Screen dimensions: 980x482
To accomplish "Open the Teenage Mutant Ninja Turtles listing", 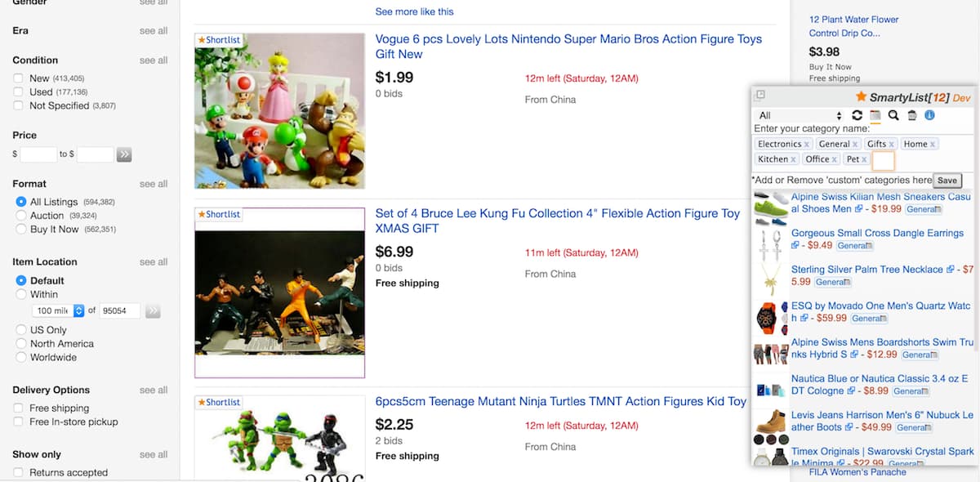I will 560,401.
